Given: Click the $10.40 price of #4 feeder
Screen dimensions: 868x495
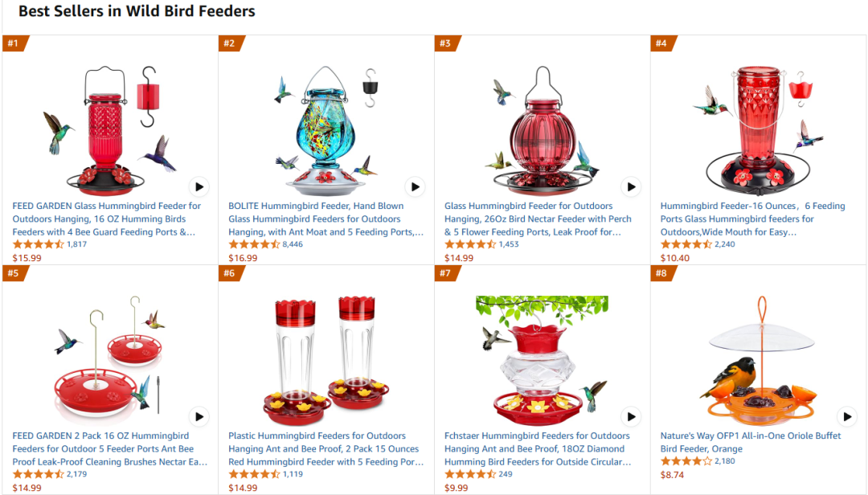Looking at the screenshot, I should pyautogui.click(x=675, y=258).
